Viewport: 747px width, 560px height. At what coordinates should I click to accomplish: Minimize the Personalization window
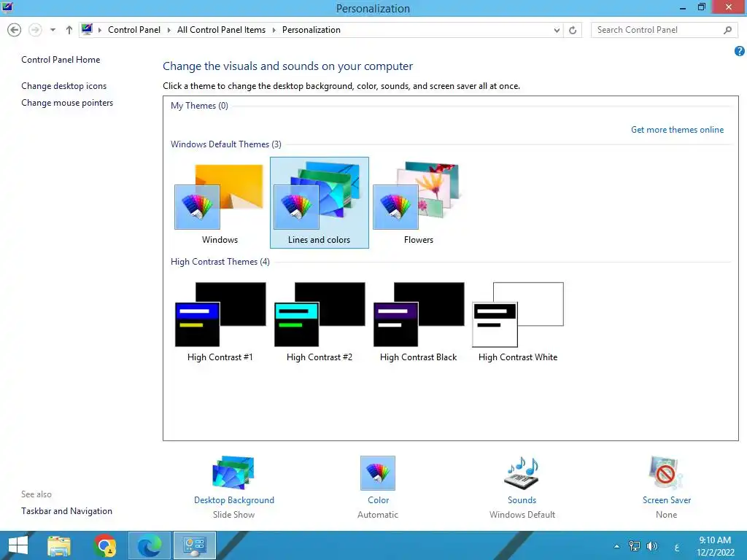tap(682, 7)
